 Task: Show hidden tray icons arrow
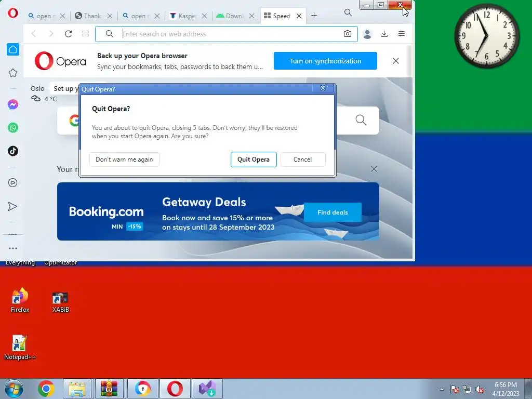tap(442, 389)
